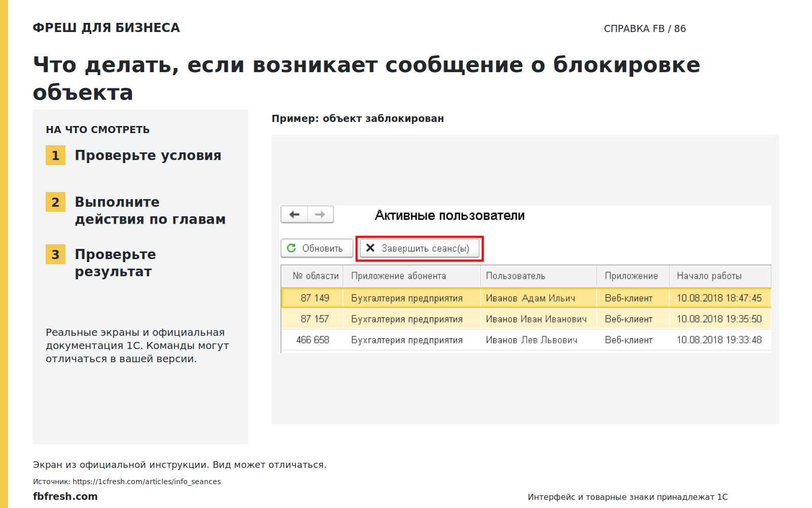
Task: Sort by Пользователь column header
Action: click(538, 276)
